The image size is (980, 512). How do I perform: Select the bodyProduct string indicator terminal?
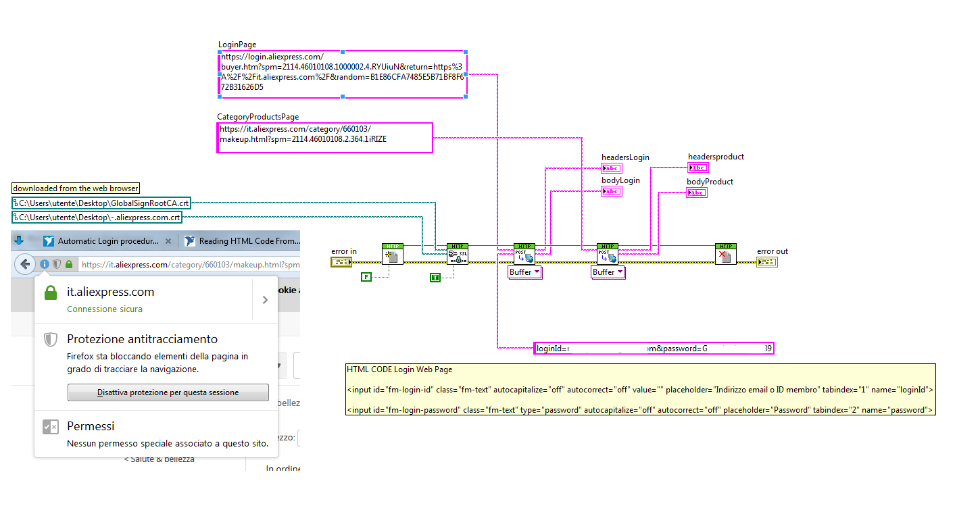click(x=697, y=193)
